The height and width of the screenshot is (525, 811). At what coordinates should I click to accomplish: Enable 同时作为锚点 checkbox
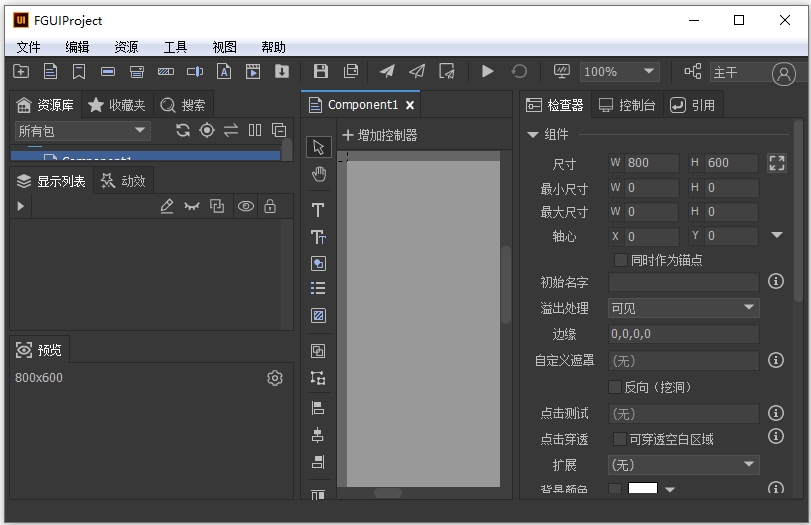pyautogui.click(x=620, y=260)
